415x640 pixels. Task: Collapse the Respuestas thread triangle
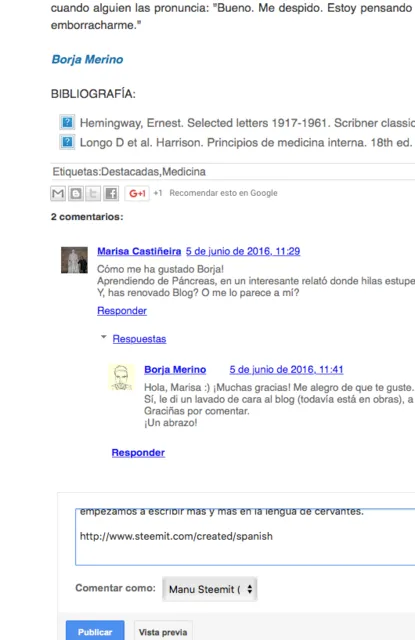tap(104, 337)
